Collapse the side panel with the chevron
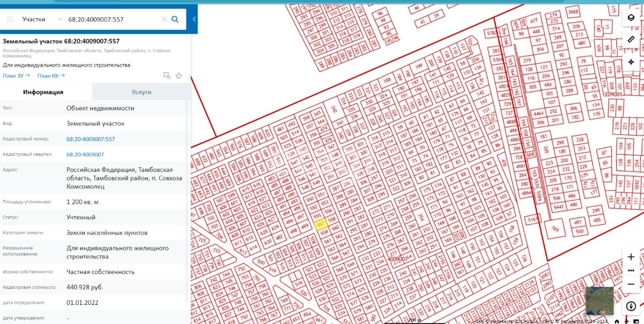 tap(194, 19)
